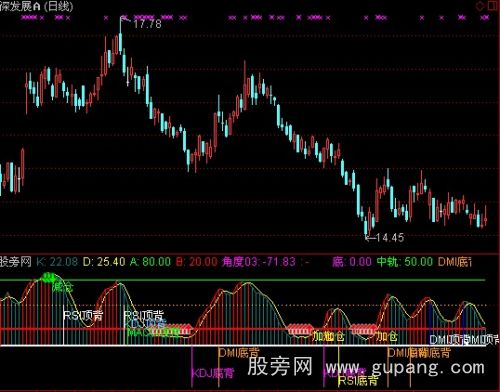Click the A: 80.00 indicator value
This screenshot has width=500, height=392.
(150, 262)
